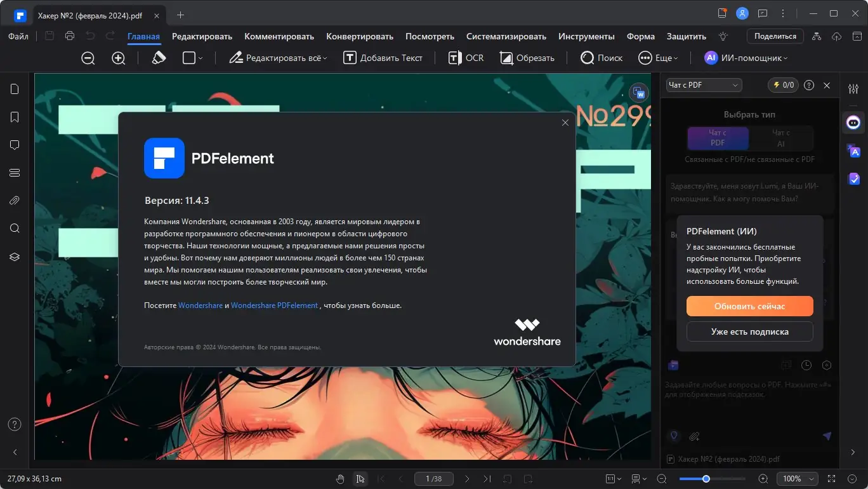The width and height of the screenshot is (868, 489).
Task: Open the properties sliders icon in right sidebar
Action: [x=853, y=89]
